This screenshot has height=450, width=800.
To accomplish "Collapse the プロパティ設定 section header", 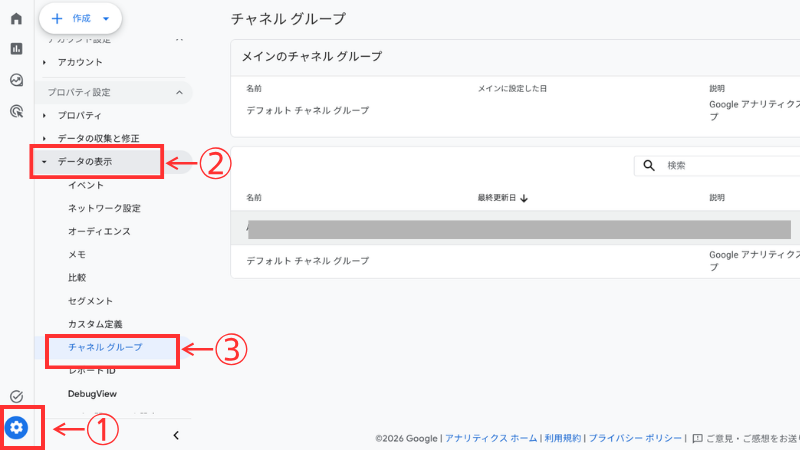I will click(x=179, y=92).
